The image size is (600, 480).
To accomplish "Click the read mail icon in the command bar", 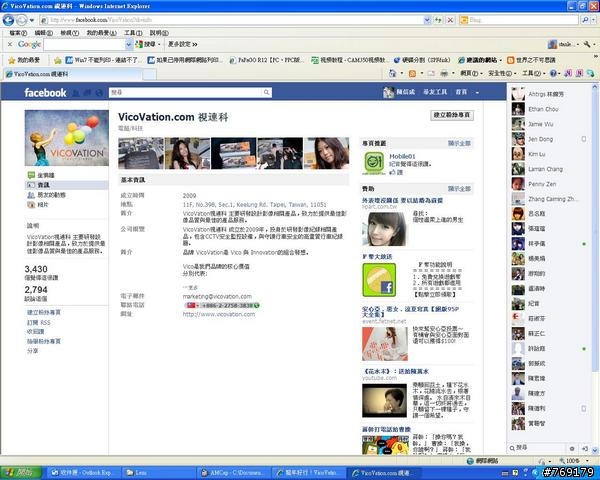I will coord(431,73).
